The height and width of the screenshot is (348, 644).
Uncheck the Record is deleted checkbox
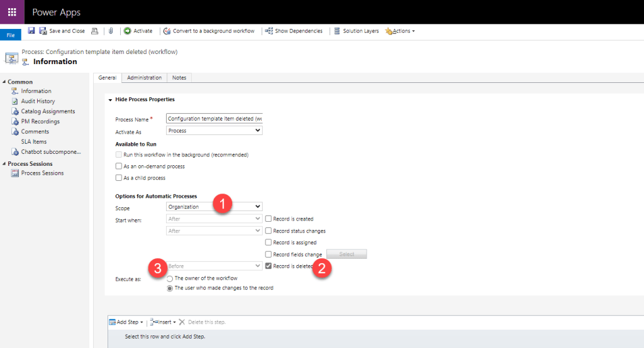pos(269,266)
